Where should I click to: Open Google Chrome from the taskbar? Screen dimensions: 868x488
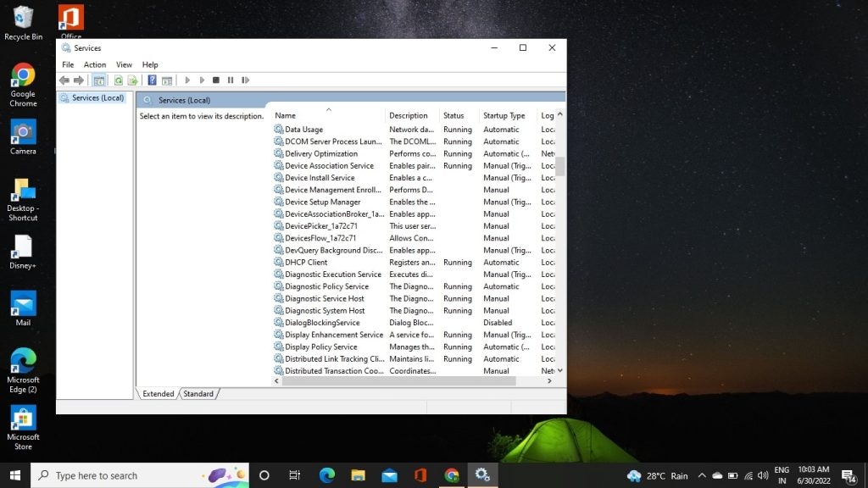[x=452, y=475]
